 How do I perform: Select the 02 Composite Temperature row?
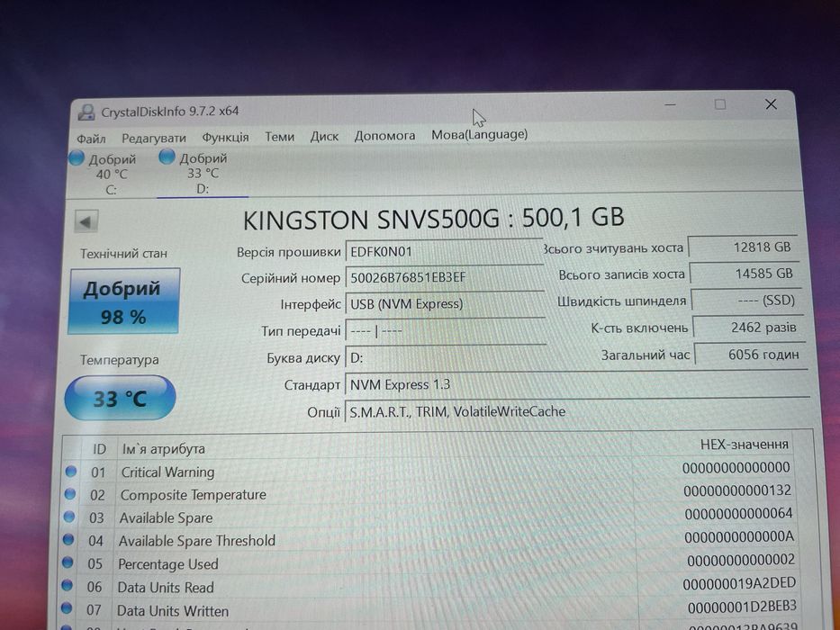tap(429, 493)
